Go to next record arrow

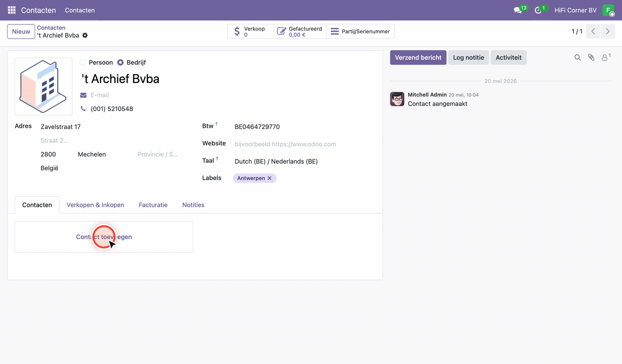[608, 32]
